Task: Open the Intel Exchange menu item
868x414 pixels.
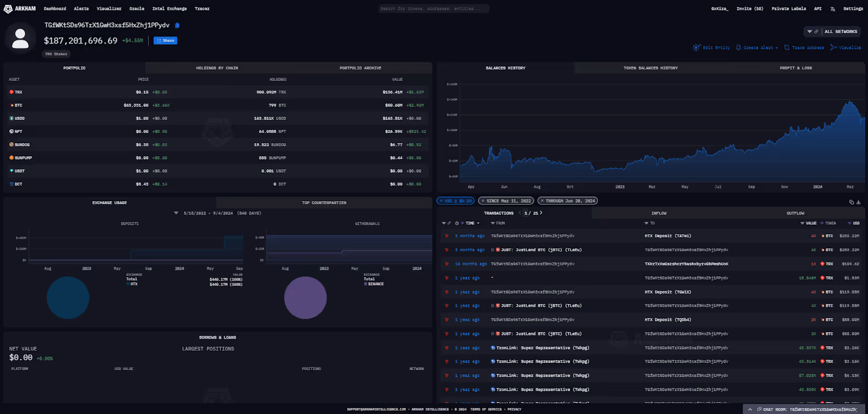Action: click(x=169, y=9)
